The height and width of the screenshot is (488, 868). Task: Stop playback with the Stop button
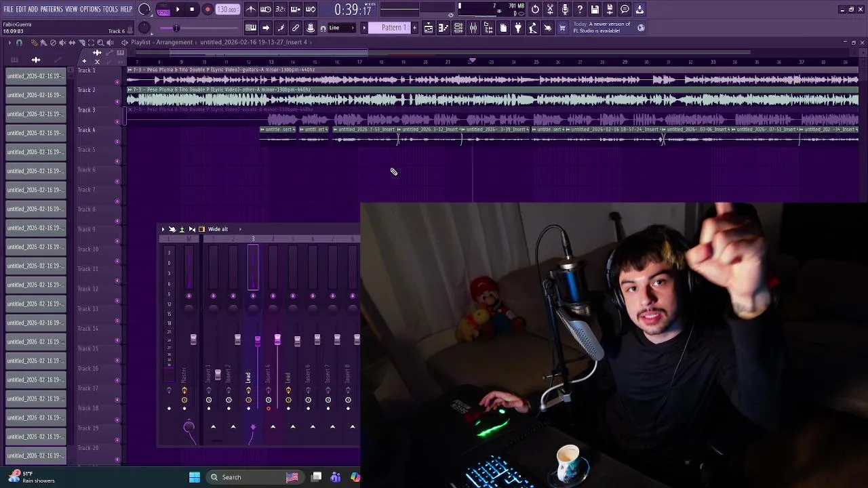pyautogui.click(x=192, y=9)
